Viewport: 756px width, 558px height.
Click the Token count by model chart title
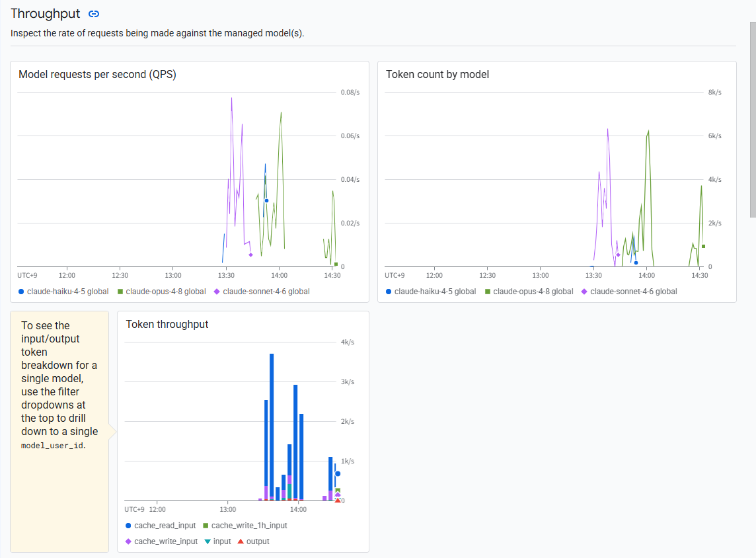click(437, 74)
